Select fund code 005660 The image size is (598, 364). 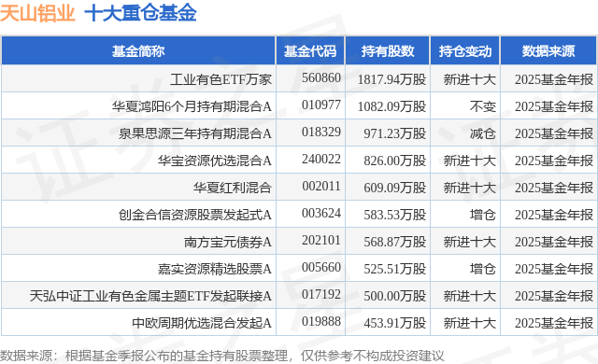(x=321, y=267)
